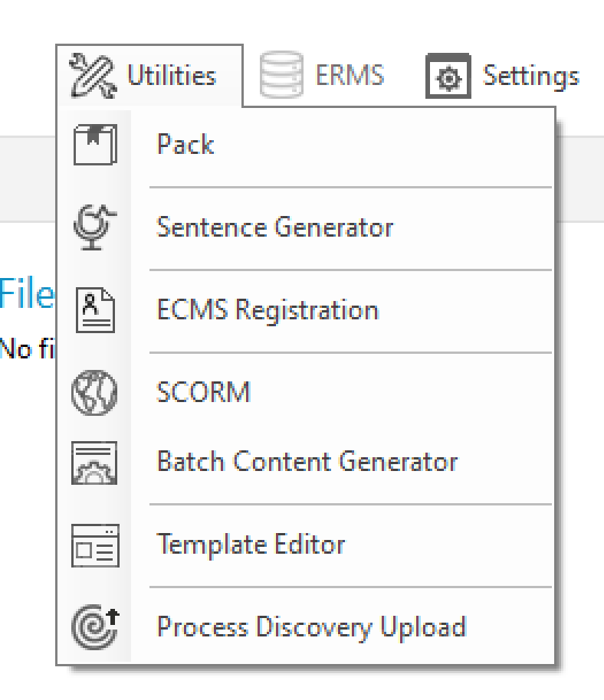
Task: Click the ECMS Registration document icon
Action: pyautogui.click(x=95, y=310)
